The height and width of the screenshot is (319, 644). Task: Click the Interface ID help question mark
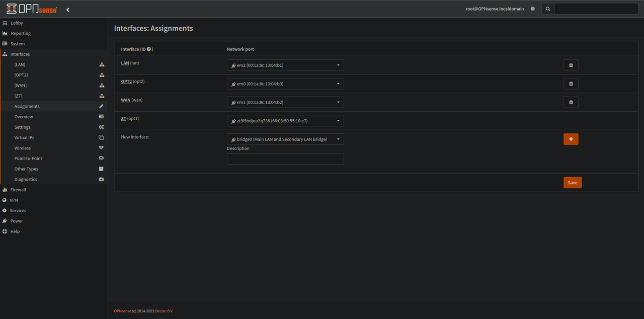149,49
